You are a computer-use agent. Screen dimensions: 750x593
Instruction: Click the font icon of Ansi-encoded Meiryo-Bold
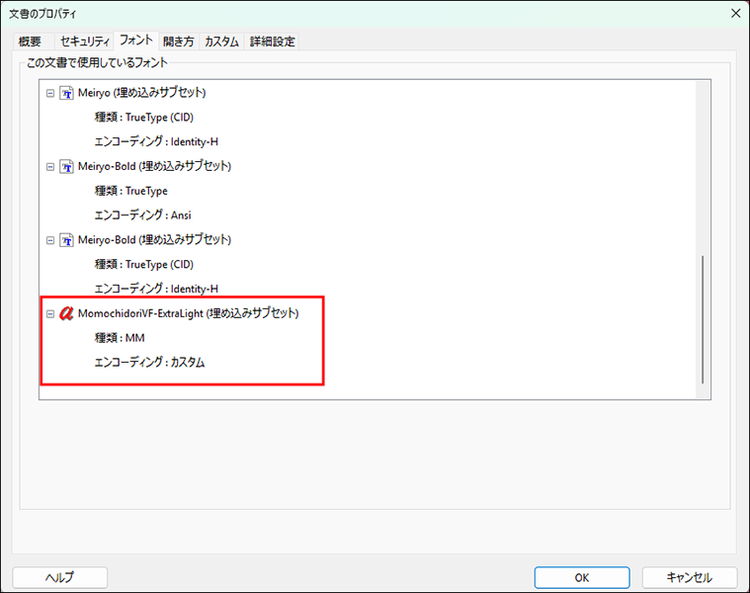(66, 167)
